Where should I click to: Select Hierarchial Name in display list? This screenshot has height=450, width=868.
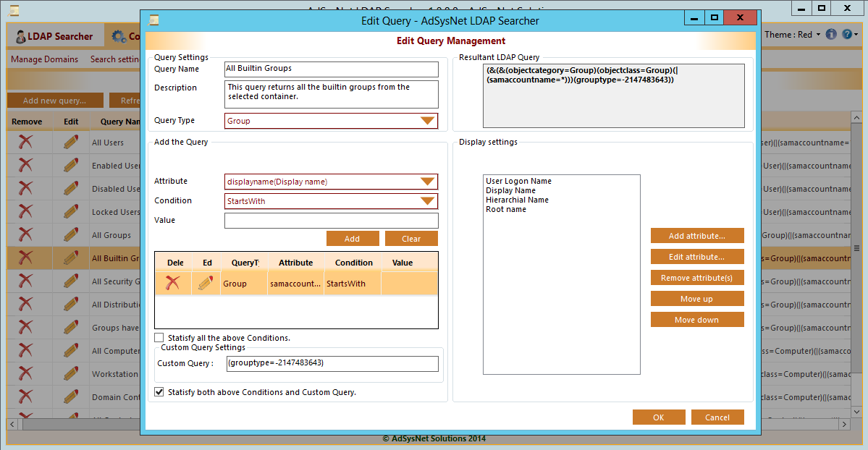pos(517,200)
